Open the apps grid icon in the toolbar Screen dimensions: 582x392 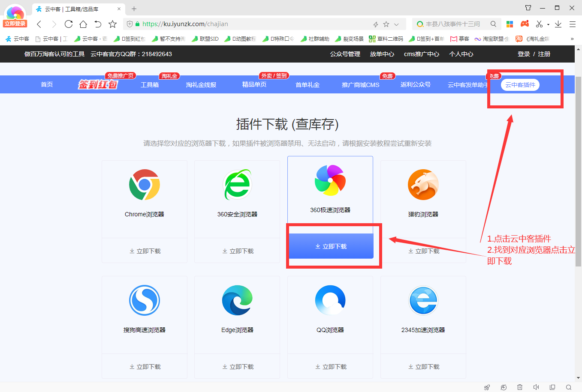coord(510,24)
